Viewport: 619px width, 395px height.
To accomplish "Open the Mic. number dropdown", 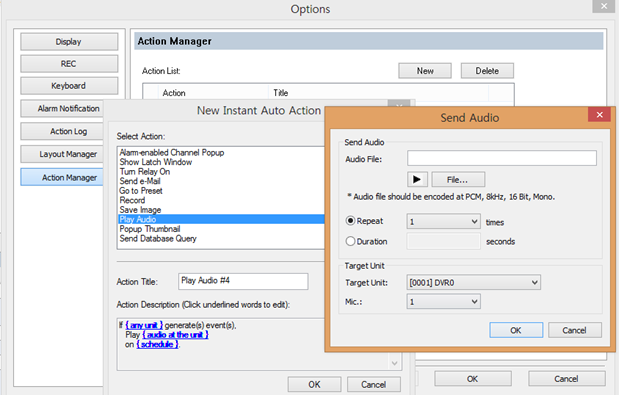I will click(x=443, y=302).
